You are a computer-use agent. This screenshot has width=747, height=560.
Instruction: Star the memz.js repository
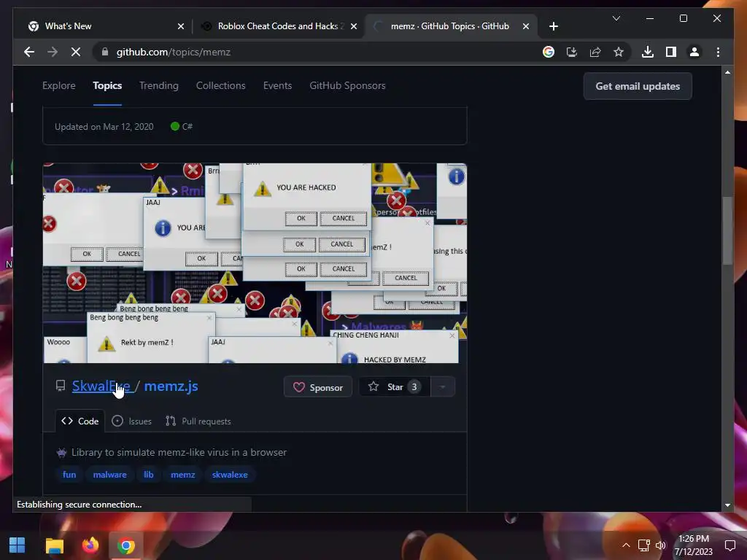coord(395,387)
